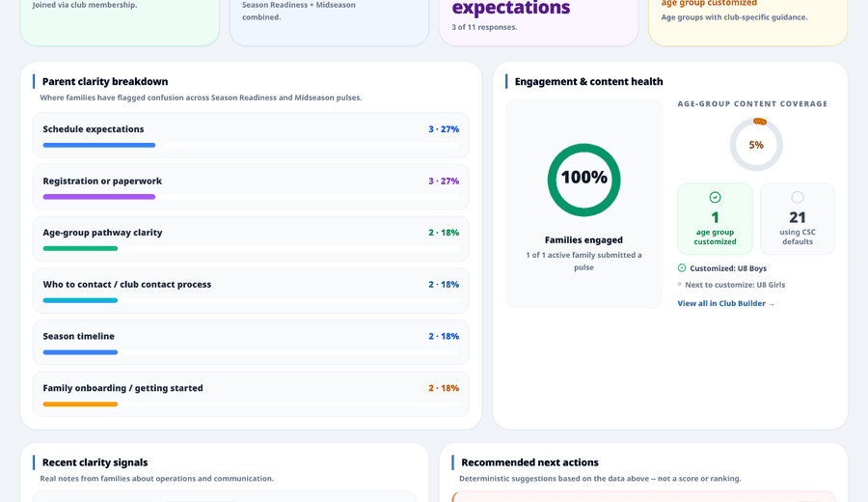The image size is (868, 502).
Task: Click the teal Who to contact progress bar
Action: tap(80, 300)
